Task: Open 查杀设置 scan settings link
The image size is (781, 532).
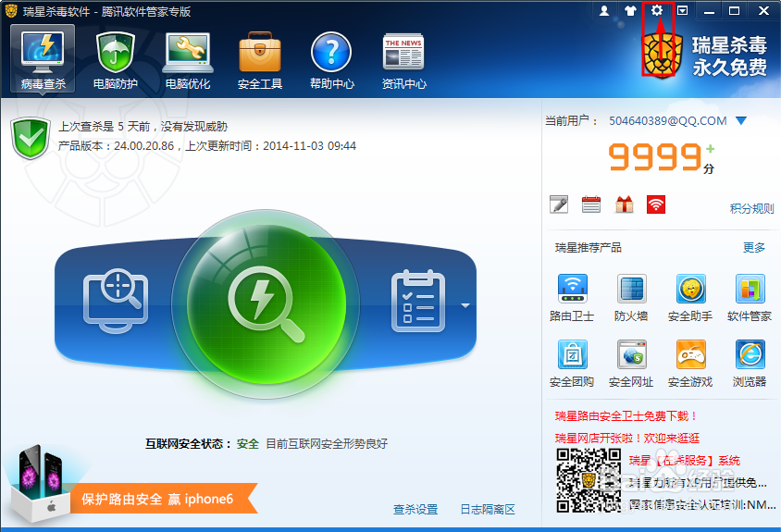Action: pyautogui.click(x=415, y=509)
